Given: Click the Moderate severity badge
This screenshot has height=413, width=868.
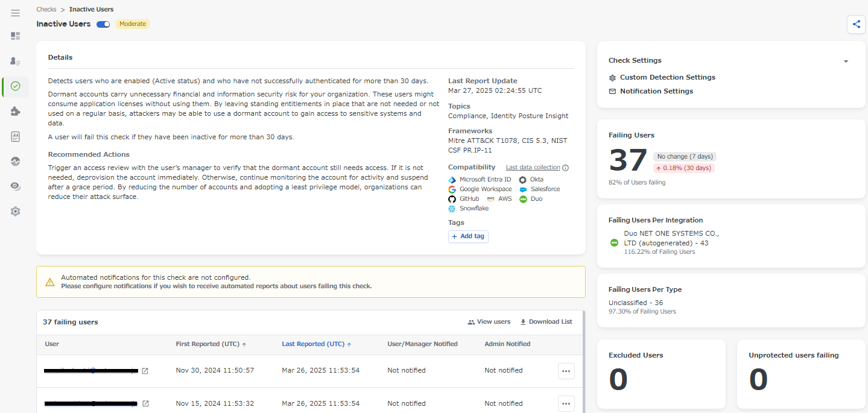Looking at the screenshot, I should 133,24.
